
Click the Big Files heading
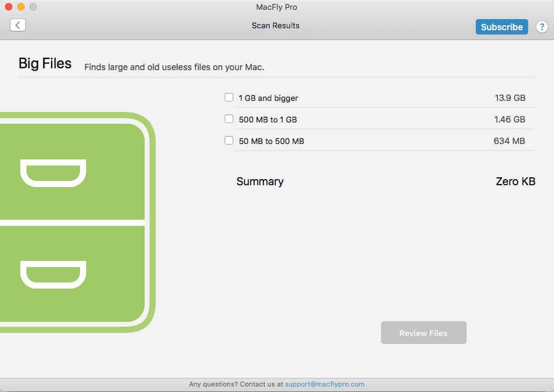(x=45, y=63)
